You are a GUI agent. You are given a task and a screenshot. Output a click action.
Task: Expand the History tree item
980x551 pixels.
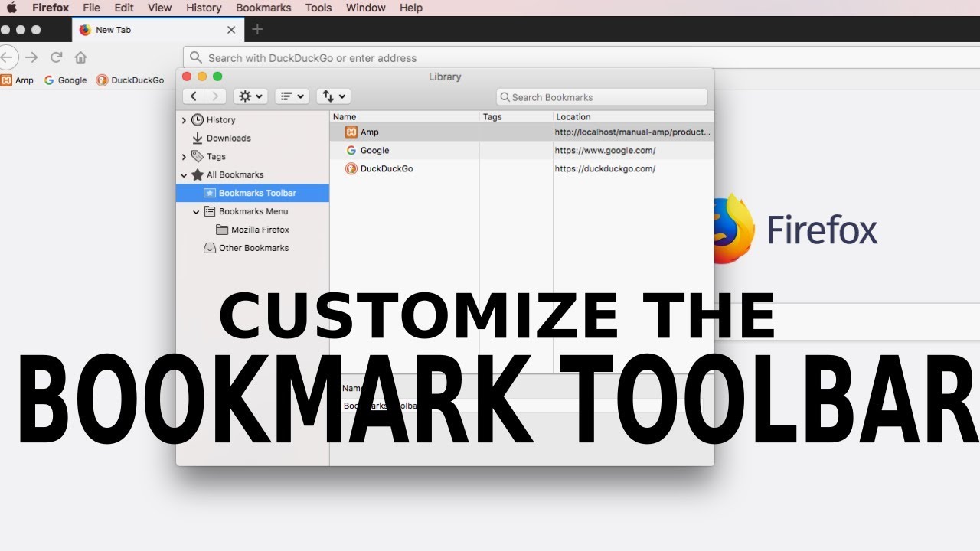click(184, 120)
